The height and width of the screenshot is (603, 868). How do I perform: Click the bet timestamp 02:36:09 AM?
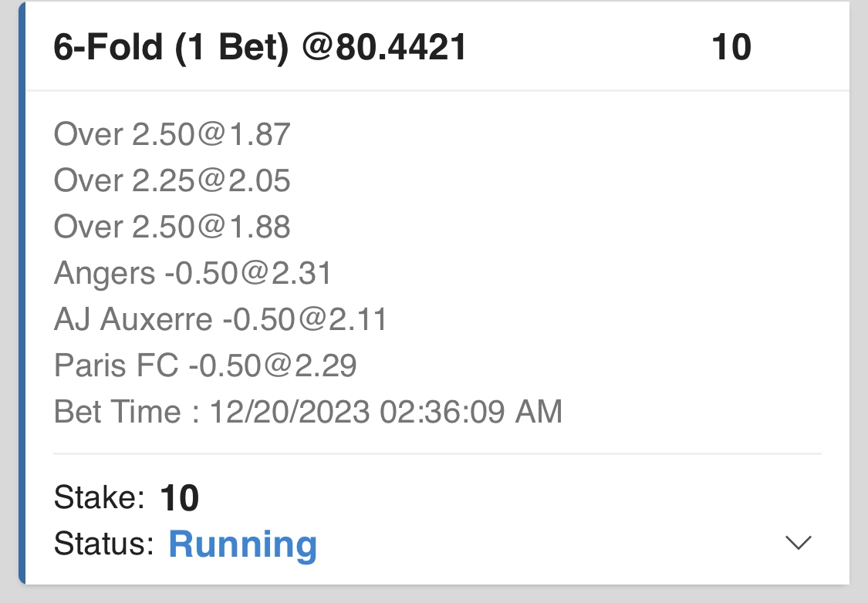click(471, 412)
